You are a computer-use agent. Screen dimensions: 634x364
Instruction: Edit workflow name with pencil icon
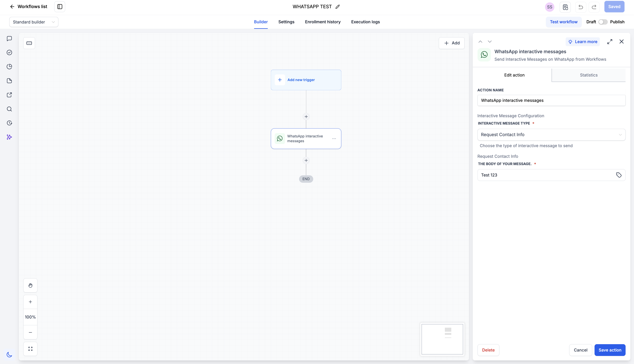[338, 7]
